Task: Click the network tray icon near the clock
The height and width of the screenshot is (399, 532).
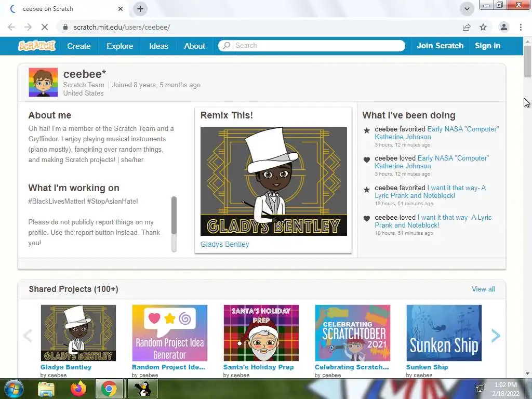Action: [x=480, y=389]
